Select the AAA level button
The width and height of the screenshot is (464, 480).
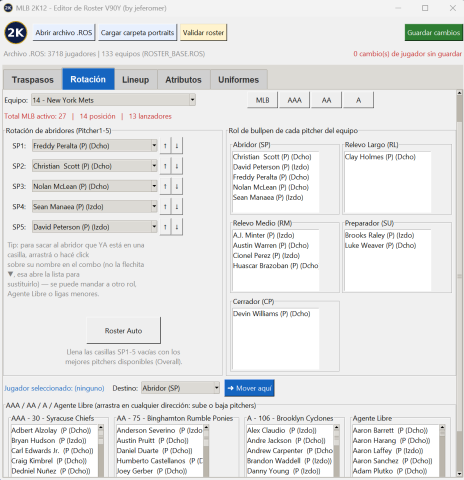coord(295,100)
